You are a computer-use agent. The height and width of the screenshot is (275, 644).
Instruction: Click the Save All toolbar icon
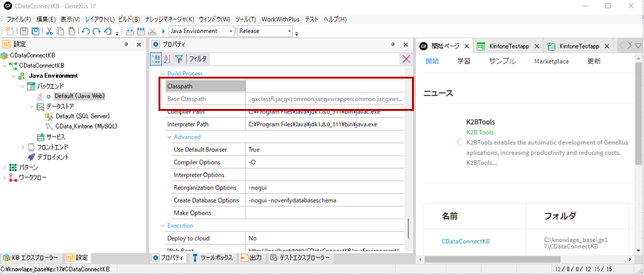35,31
